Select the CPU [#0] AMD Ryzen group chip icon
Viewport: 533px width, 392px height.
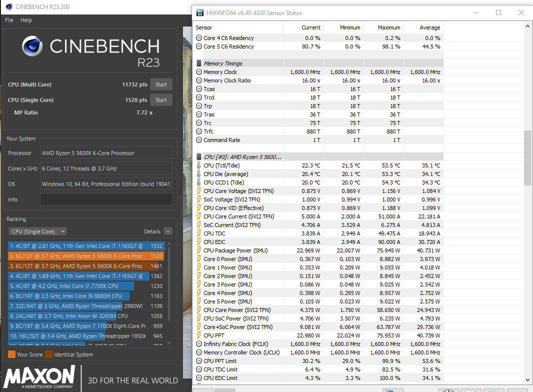click(x=199, y=156)
